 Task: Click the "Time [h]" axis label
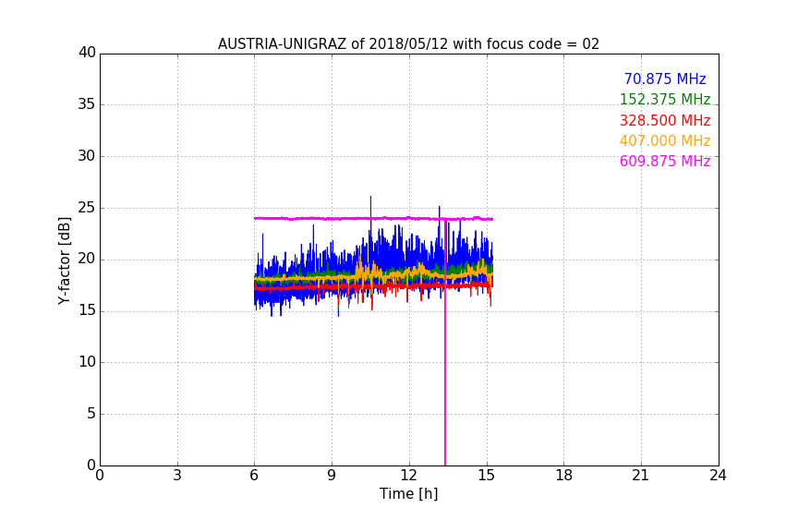408,493
